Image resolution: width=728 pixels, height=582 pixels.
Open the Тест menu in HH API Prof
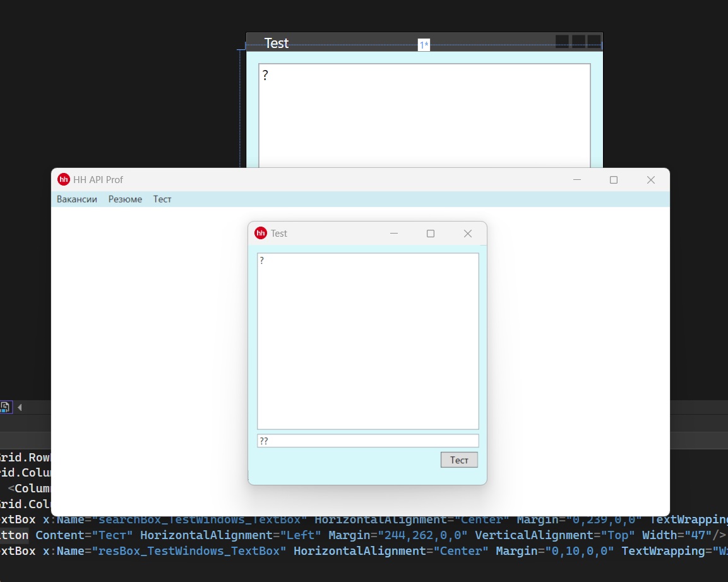point(162,199)
